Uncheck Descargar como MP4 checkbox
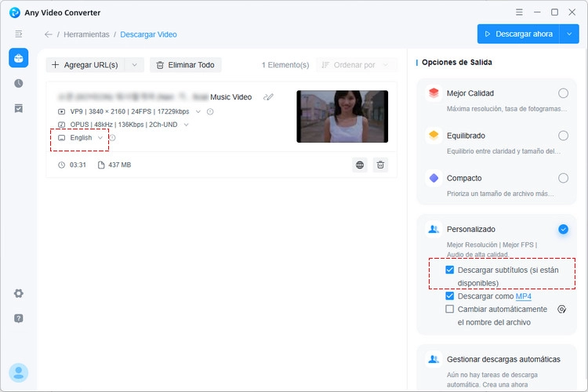This screenshot has height=392, width=588. pos(450,296)
